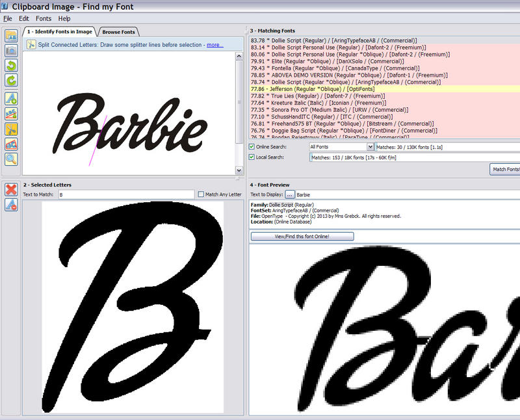The height and width of the screenshot is (420, 520).
Task: Select the 78.74 Dollie Script Oblique match
Action: click(385, 83)
